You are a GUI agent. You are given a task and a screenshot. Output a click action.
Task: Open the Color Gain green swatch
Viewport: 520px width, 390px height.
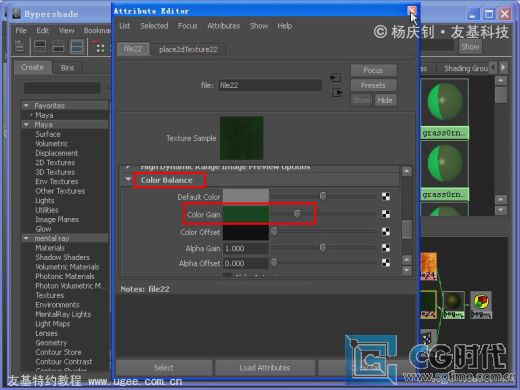pos(246,214)
